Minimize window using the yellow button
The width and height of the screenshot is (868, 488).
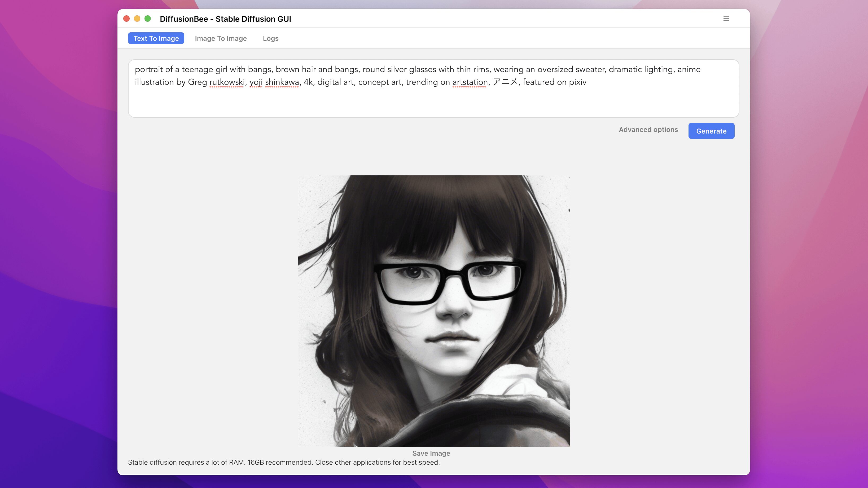[137, 19]
